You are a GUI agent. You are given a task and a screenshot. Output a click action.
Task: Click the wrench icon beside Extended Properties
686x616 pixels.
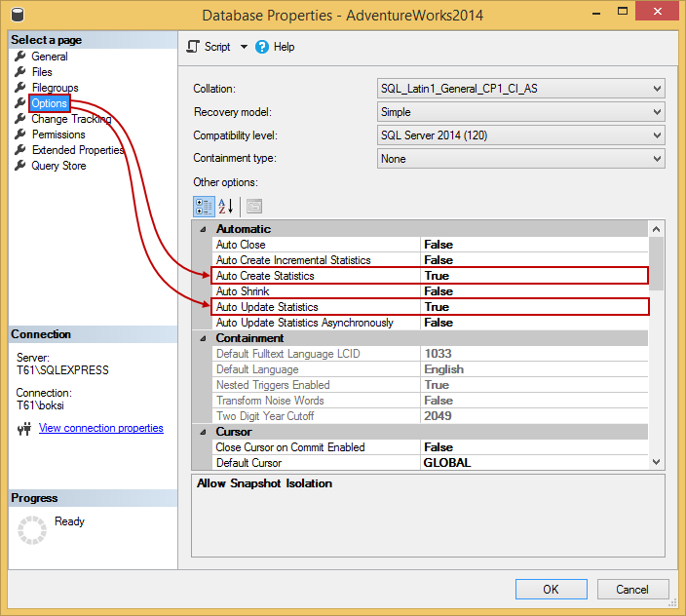[20, 150]
